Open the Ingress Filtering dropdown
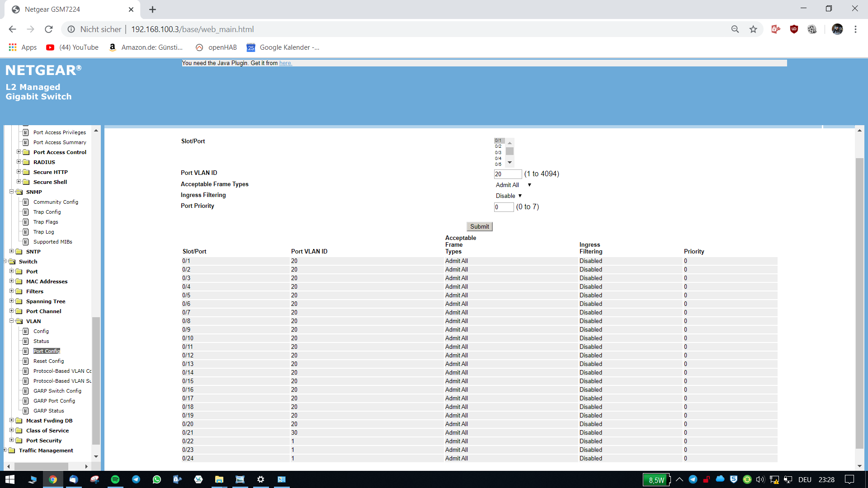This screenshot has height=488, width=868. click(x=509, y=196)
